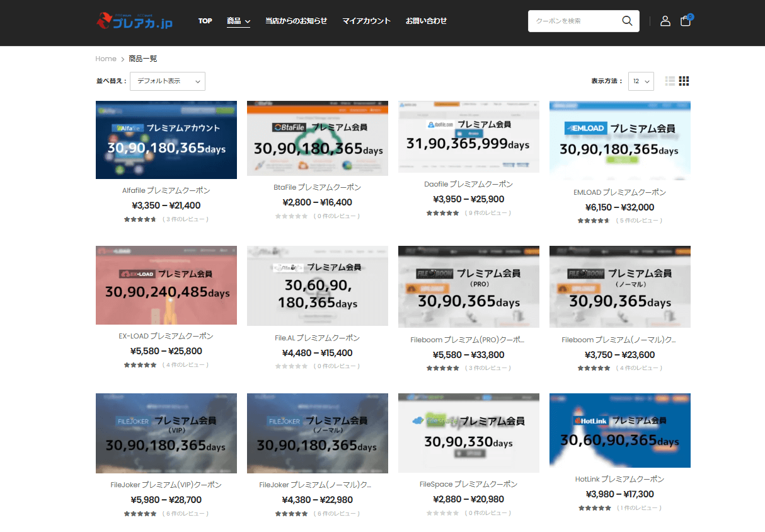Open the 並べ替え sort dropdown
This screenshot has width=765, height=532.
tap(168, 81)
